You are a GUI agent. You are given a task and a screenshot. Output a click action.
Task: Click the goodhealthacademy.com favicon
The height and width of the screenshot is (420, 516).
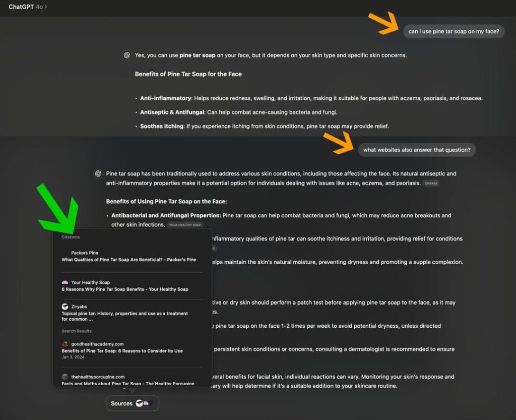(65, 344)
